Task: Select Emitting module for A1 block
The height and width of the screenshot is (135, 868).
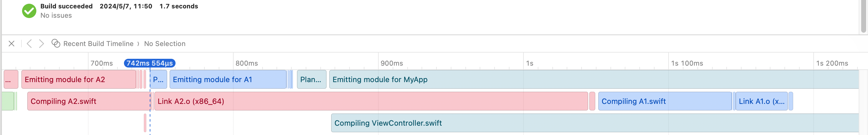Action: 228,79
